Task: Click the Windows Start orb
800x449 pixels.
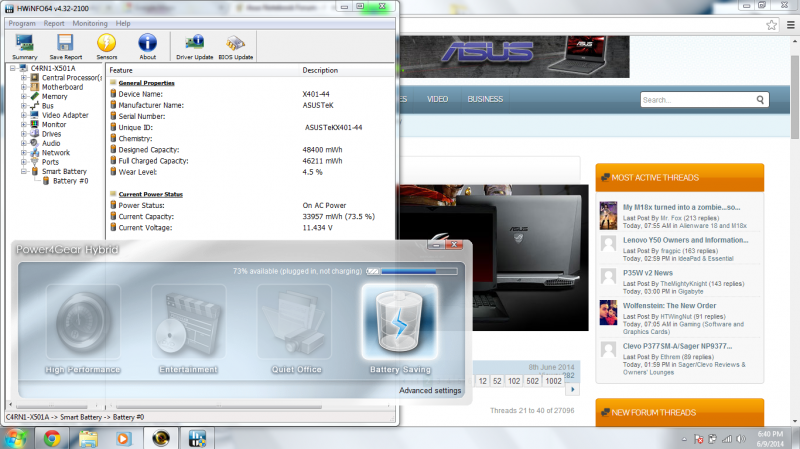Action: click(x=15, y=438)
